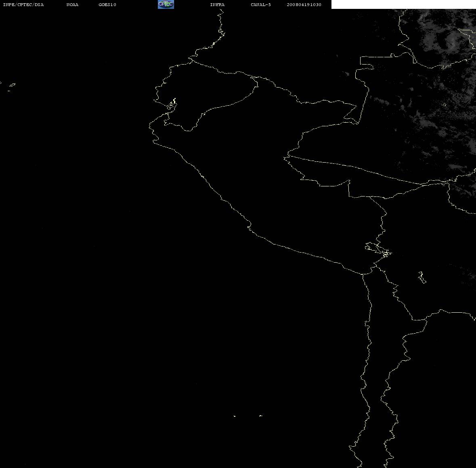The height and width of the screenshot is (468, 476).
Task: Click the INFRA channel type label
Action: (217, 4)
